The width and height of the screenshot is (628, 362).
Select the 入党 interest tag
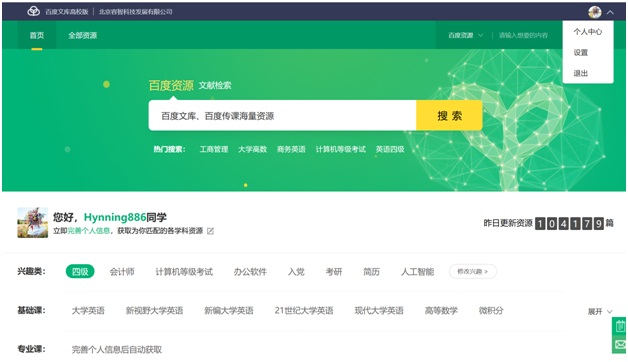(x=296, y=272)
